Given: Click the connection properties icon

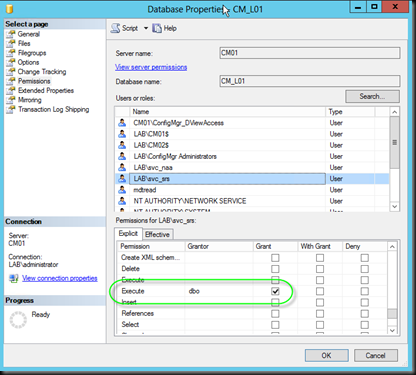Looking at the screenshot, I should tap(14, 278).
